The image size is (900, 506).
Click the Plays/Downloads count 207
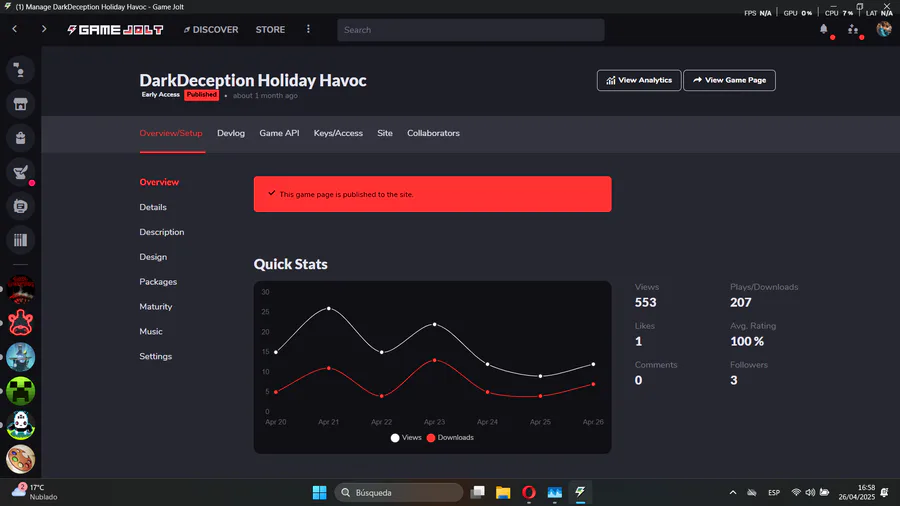(x=741, y=302)
